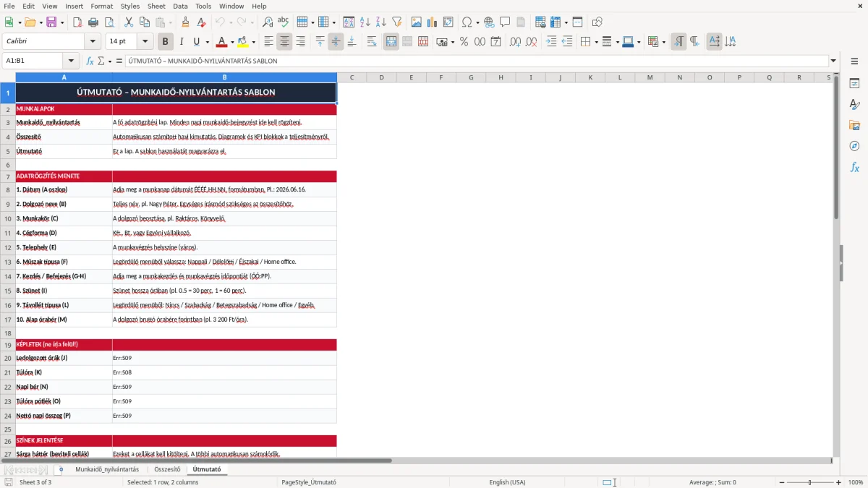868x488 pixels.
Task: Click the Copy icon
Action: point(145,22)
